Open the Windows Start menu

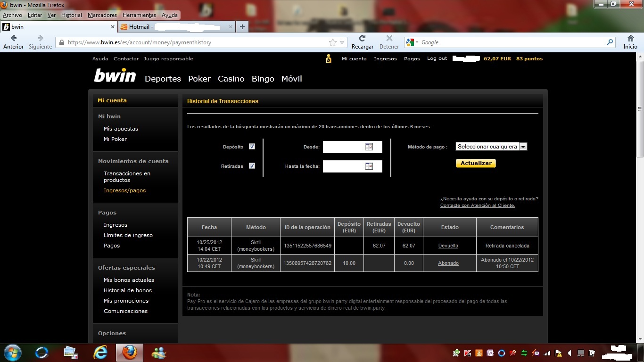click(x=12, y=353)
